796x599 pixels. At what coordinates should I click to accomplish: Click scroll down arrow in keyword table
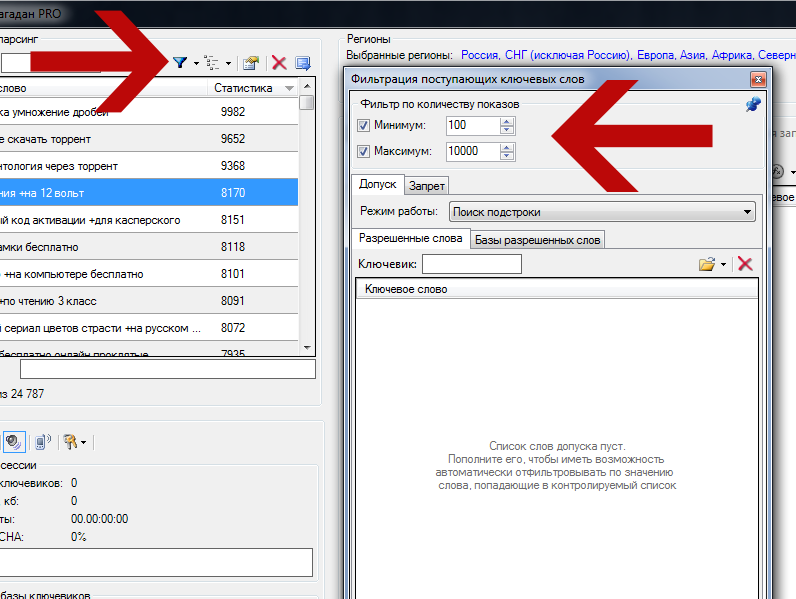(307, 348)
